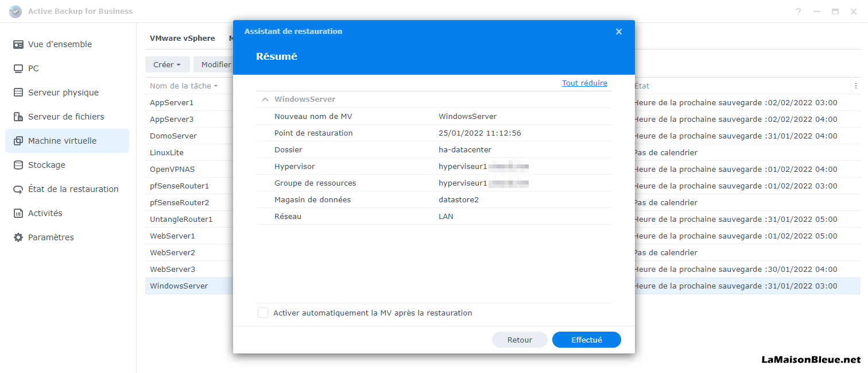Viewport: 868px width, 373px height.
Task: Sort by Nom de la tâche column
Action: (x=184, y=86)
